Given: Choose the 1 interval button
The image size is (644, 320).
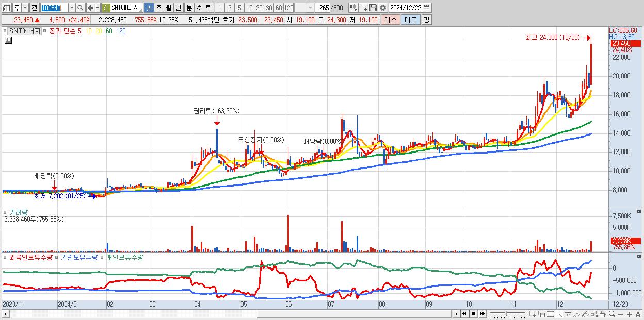Looking at the screenshot, I should coord(220,8).
